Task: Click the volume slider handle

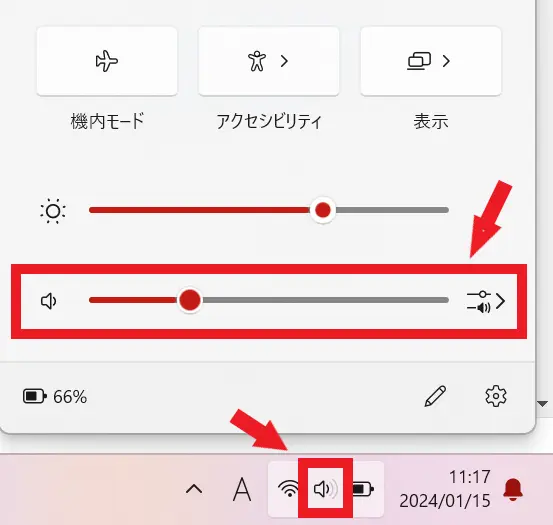Action: click(x=189, y=300)
